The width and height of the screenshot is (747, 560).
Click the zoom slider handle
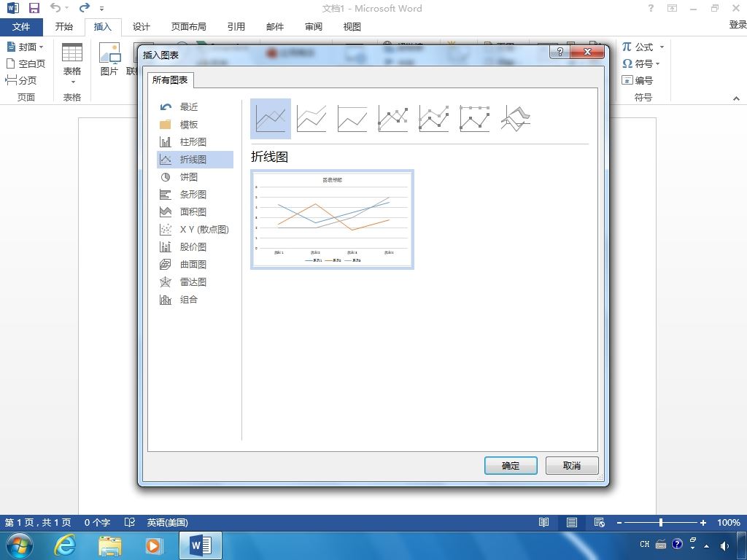click(x=661, y=522)
